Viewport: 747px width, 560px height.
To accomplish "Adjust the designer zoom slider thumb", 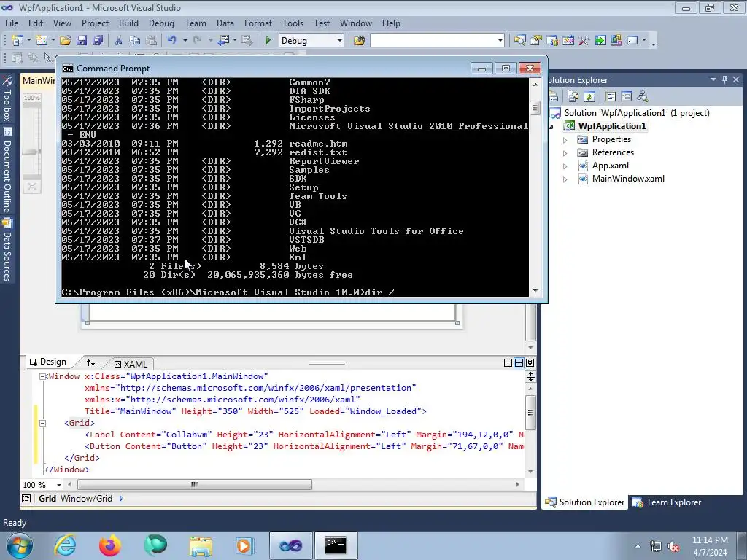I will click(32, 152).
